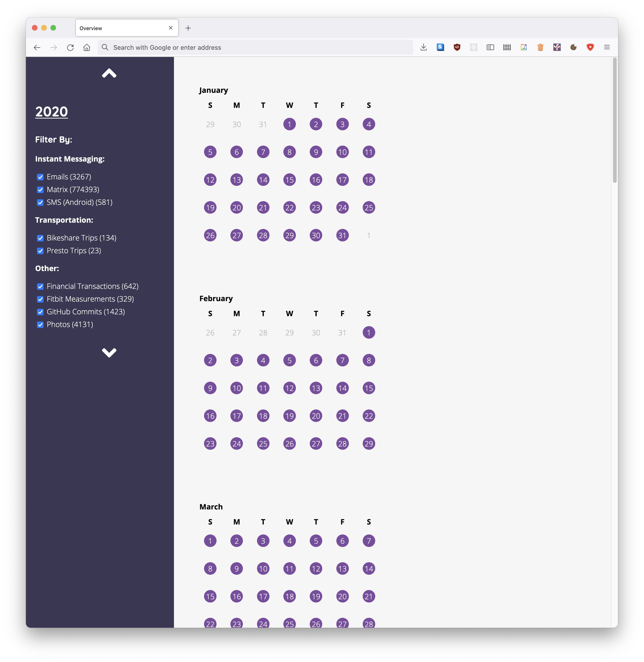This screenshot has width=644, height=662.
Task: Turn off the Photos filter
Action: point(40,325)
